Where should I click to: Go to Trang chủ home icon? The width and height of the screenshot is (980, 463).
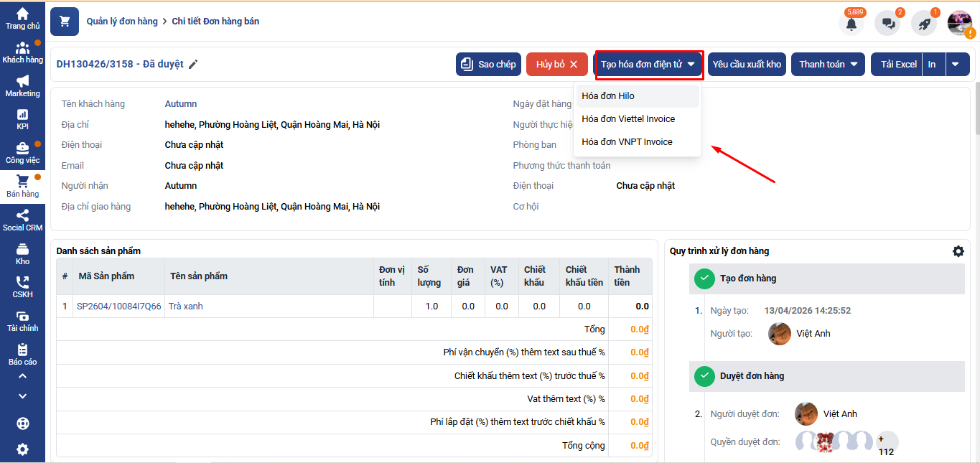22,18
